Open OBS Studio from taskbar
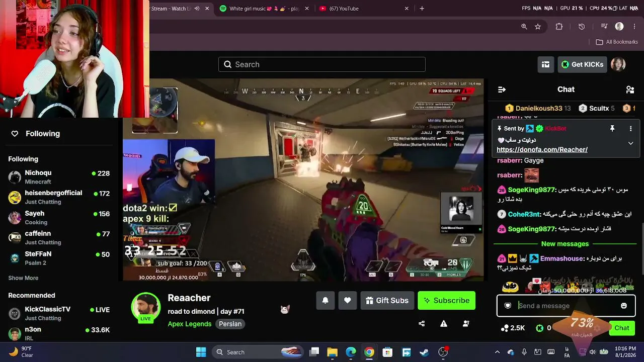Image resolution: width=644 pixels, height=362 pixels. pos(443,352)
